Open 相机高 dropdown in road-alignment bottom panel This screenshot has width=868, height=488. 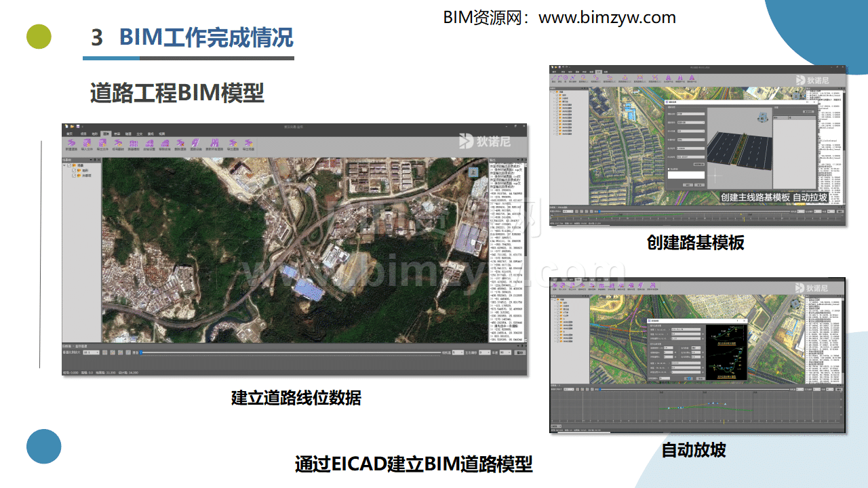pos(458,352)
